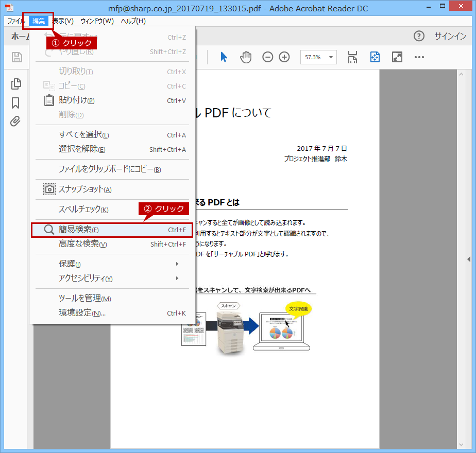Minimize the Acrobat Reader window
This screenshot has height=453, width=476.
coord(429,7)
